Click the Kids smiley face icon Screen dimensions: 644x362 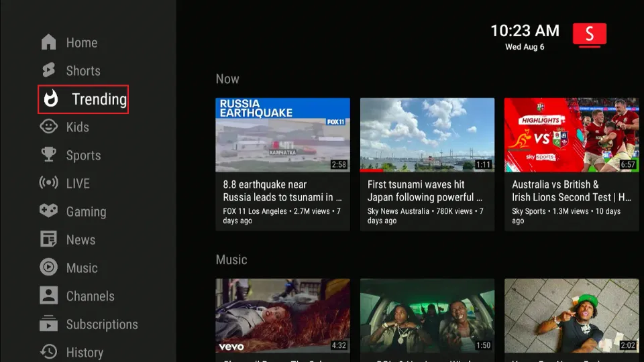pos(48,126)
